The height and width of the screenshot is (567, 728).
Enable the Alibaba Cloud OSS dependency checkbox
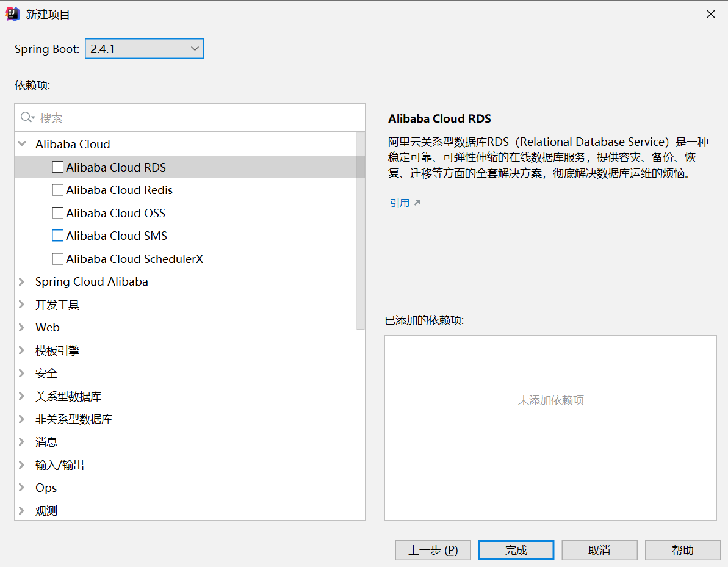[57, 213]
